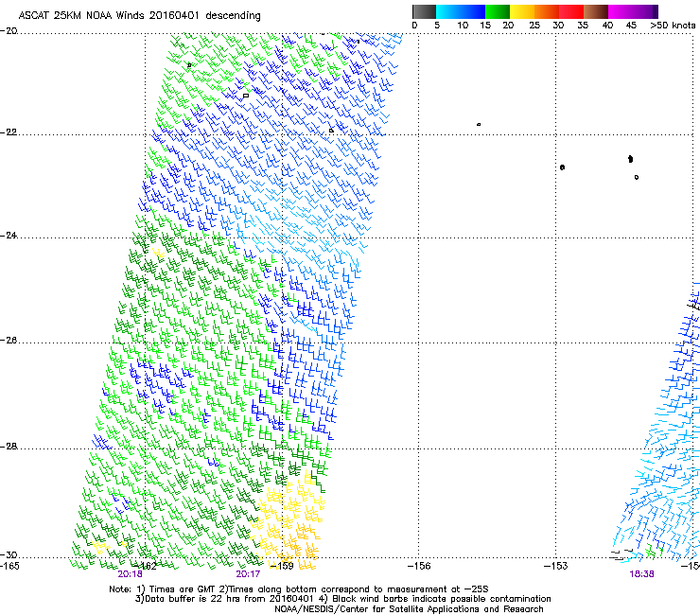Click the 'descending' word in the title
The image size is (700, 615).
pos(233,16)
